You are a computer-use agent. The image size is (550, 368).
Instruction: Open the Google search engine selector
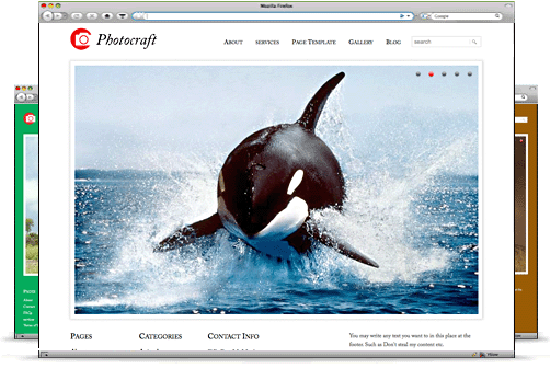pyautogui.click(x=425, y=16)
